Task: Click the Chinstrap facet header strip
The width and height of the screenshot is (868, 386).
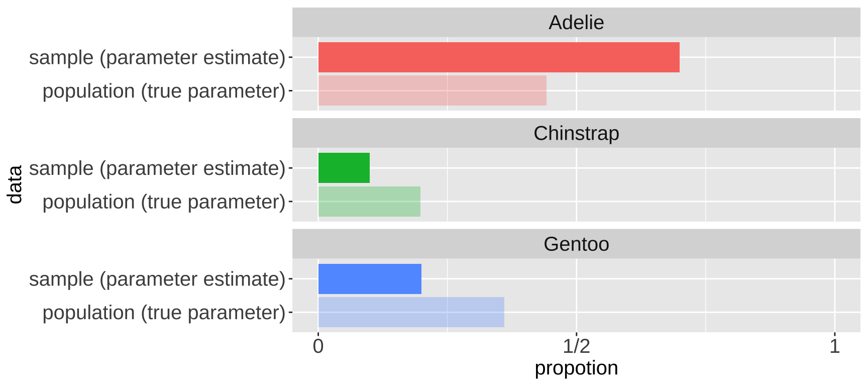Action: 576,133
